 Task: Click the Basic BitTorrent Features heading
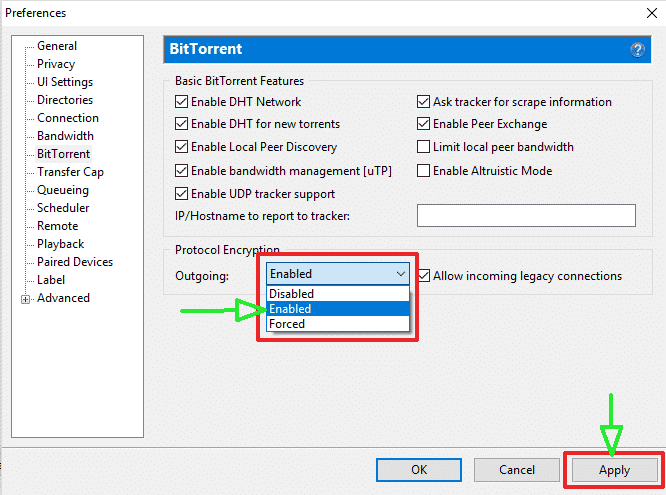coord(240,81)
